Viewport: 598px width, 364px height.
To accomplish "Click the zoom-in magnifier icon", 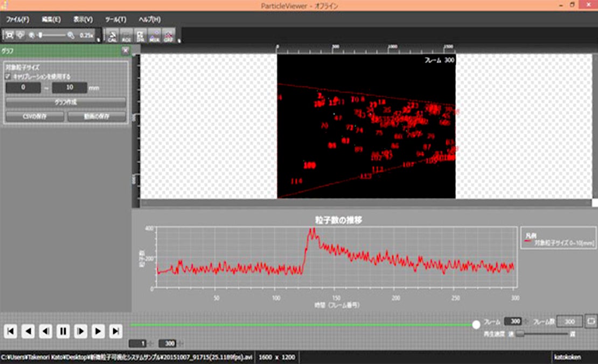I will [71, 35].
